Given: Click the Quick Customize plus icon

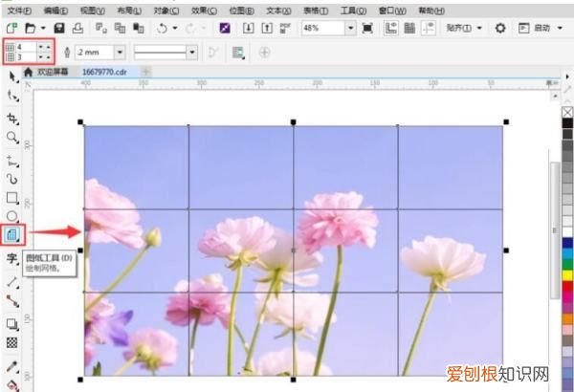Looking at the screenshot, I should (264, 53).
